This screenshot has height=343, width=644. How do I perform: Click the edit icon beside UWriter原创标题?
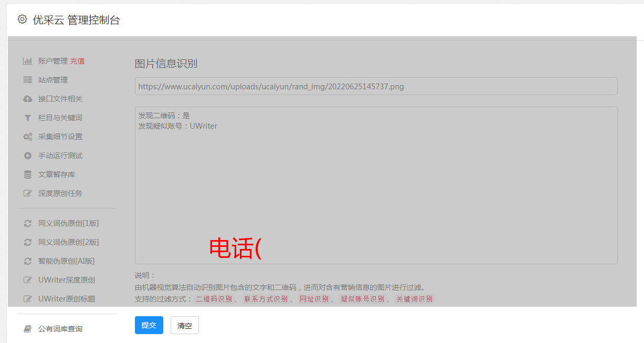pos(28,299)
